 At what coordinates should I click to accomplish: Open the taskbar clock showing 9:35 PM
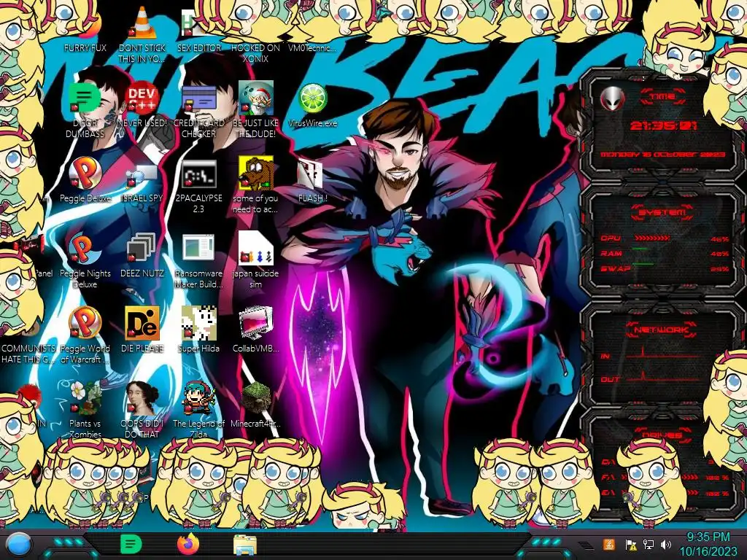708,544
